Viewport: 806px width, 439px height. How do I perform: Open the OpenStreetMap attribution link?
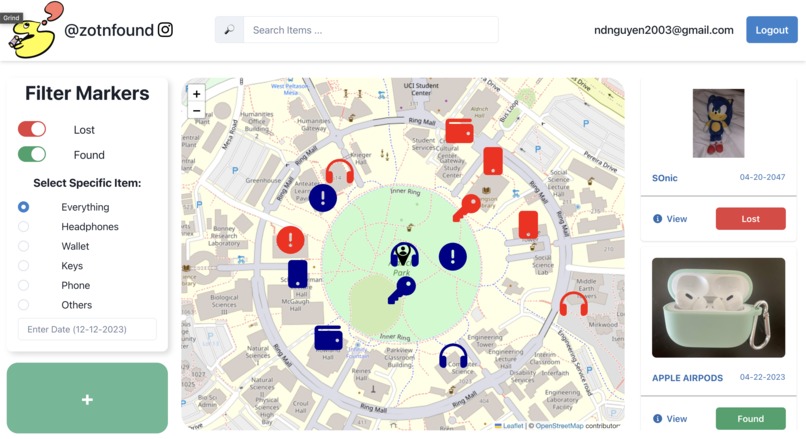click(559, 426)
